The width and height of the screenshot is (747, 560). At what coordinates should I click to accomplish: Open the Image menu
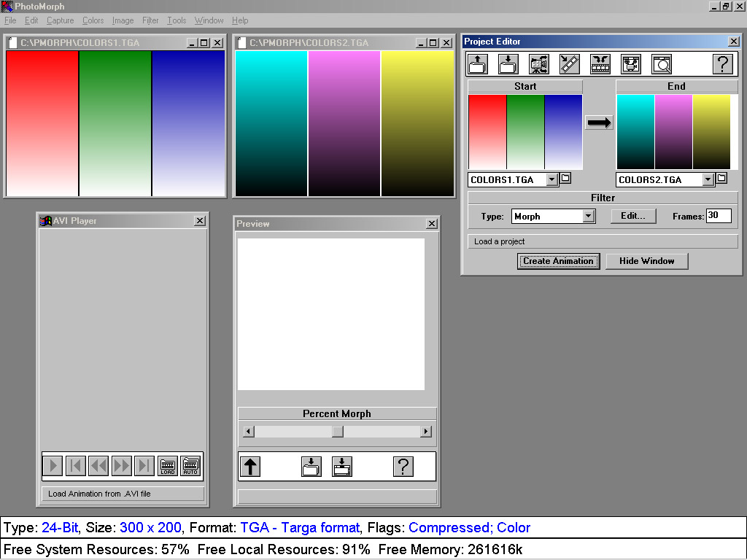[123, 20]
